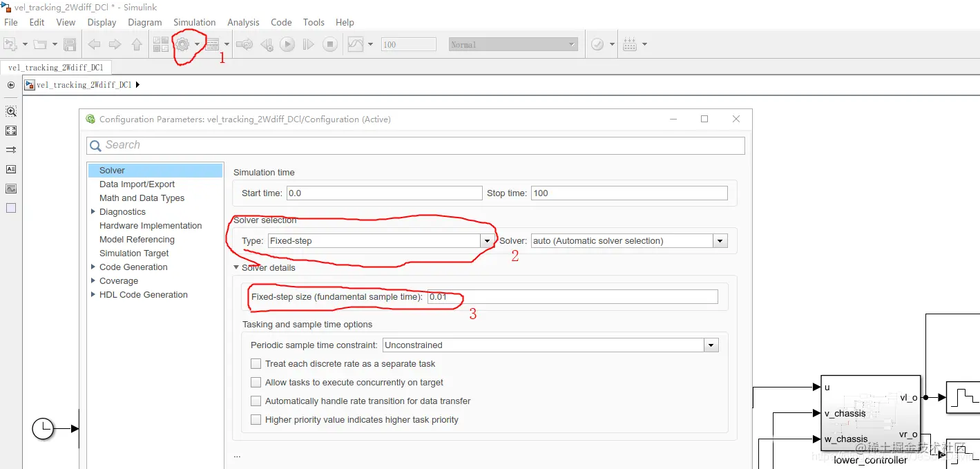Open the dropdown arrow beside the configuration gear

[198, 45]
